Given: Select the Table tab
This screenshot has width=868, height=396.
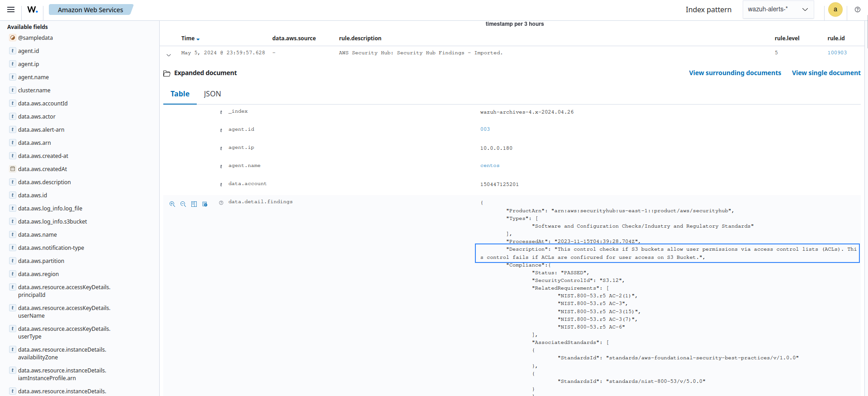Looking at the screenshot, I should pyautogui.click(x=180, y=94).
